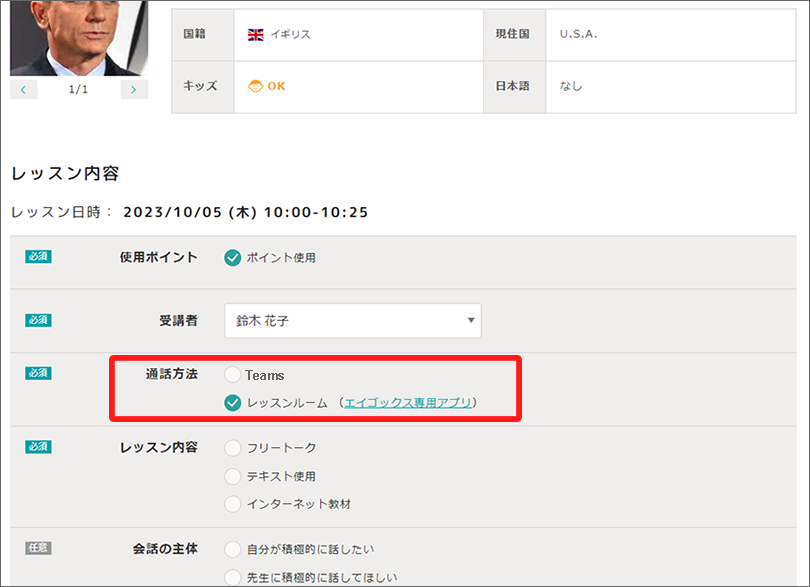The width and height of the screenshot is (810, 587).
Task: Select 自分が積極的に話したい option
Action: coord(233,549)
